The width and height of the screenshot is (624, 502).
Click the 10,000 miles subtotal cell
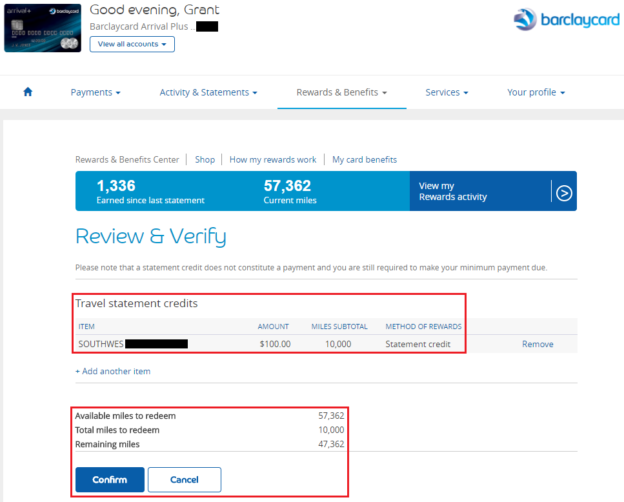tap(338, 344)
